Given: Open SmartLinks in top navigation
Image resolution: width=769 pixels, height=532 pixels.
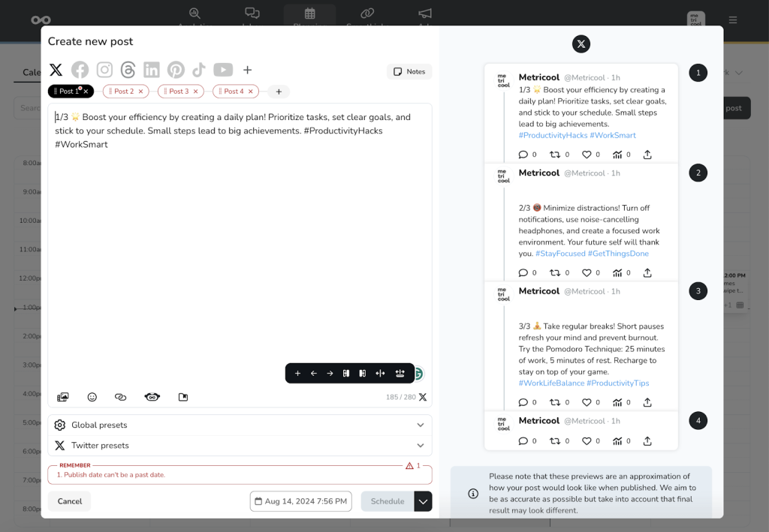Looking at the screenshot, I should click(x=367, y=17).
